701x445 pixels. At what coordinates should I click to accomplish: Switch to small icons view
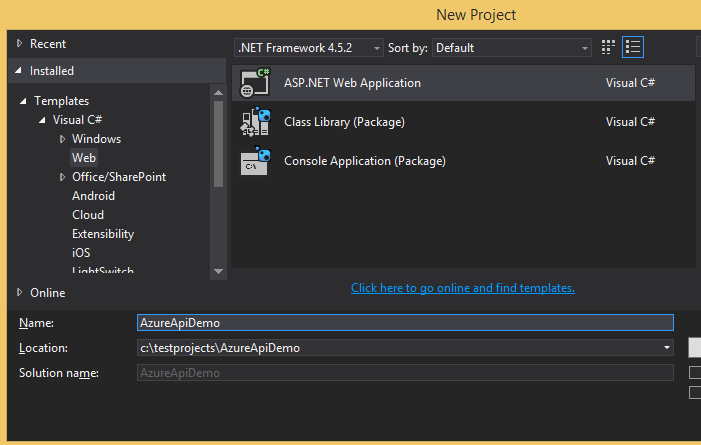tap(608, 47)
